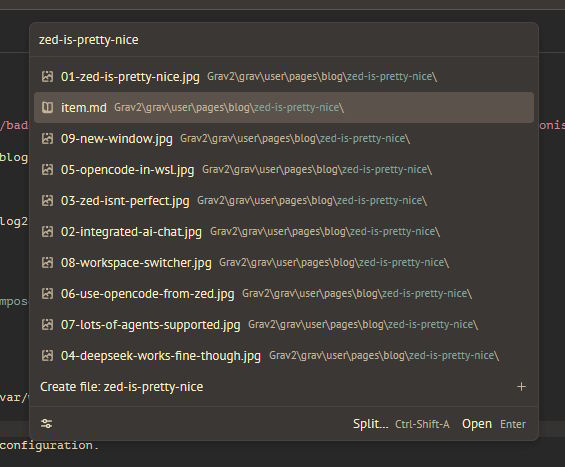Screen dimensions: 565x467
Task: Open 01-zed-is-pretty-nice.jpg from results
Action: click(284, 76)
